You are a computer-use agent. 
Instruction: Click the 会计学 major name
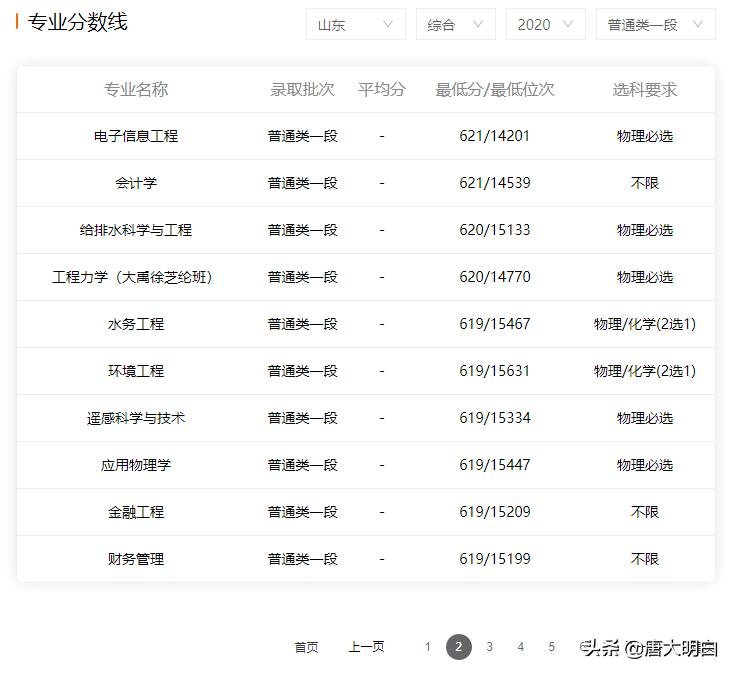tap(136, 183)
